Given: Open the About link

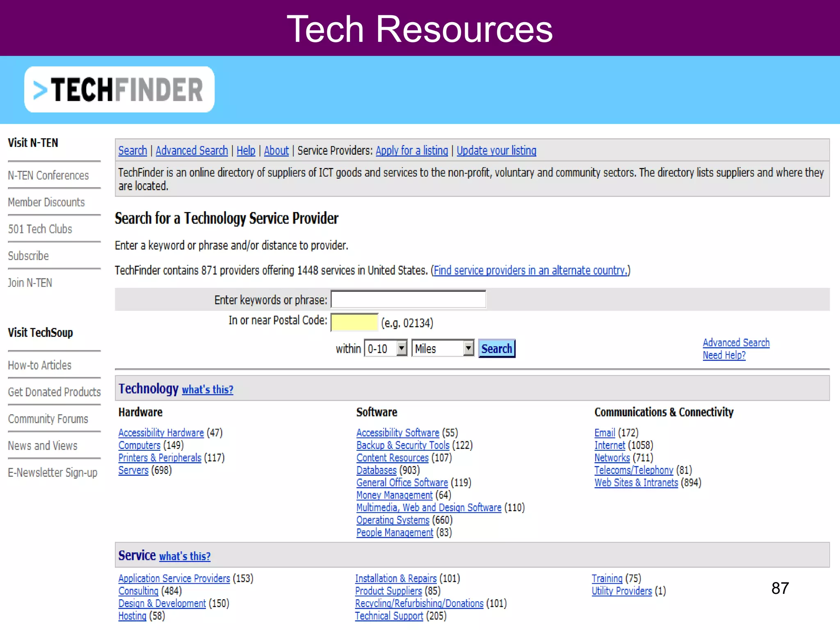Looking at the screenshot, I should pyautogui.click(x=276, y=151).
